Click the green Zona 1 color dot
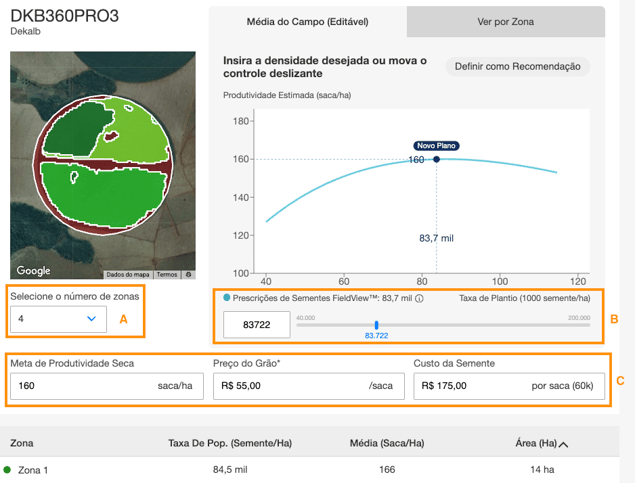 pos(7,470)
